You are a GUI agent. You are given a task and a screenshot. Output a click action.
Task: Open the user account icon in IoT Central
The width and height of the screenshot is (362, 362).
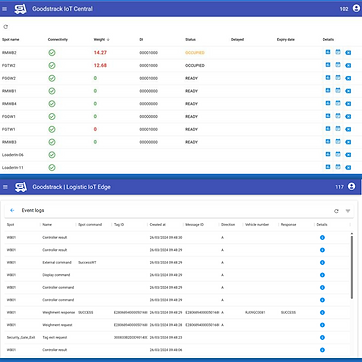pos(356,9)
